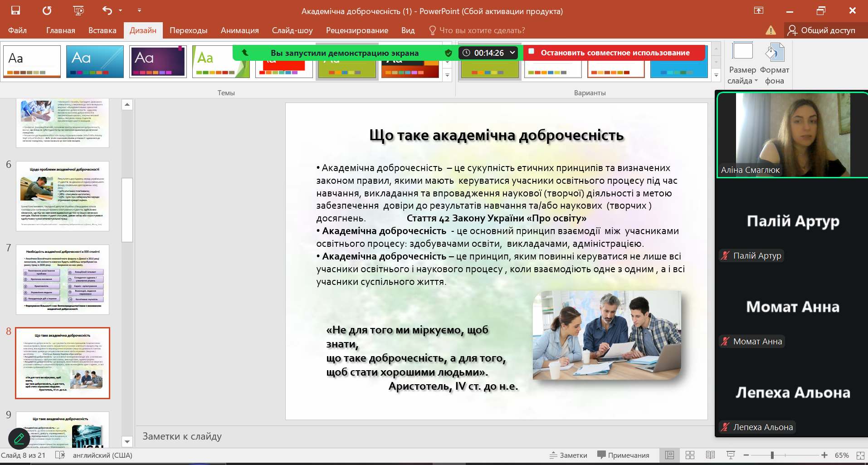Open Формат фона background formatting

pos(775,64)
